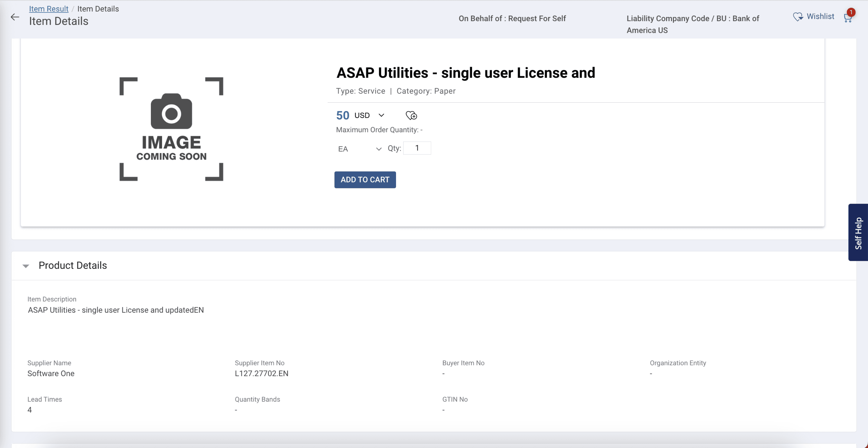
Task: Click into the Qty input field
Action: point(417,148)
